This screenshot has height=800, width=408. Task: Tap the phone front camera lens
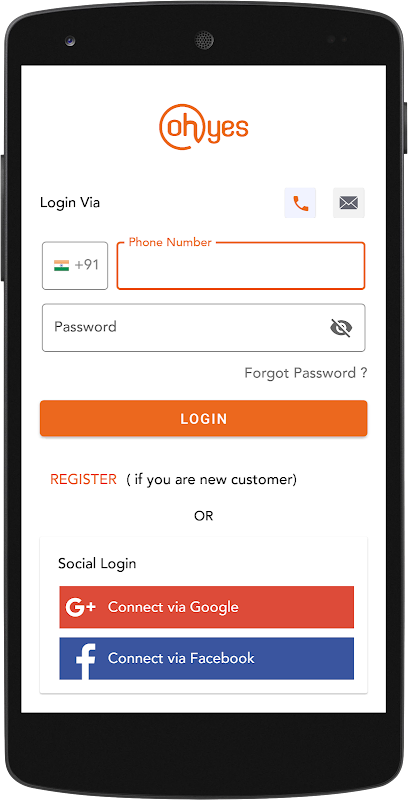[70, 40]
